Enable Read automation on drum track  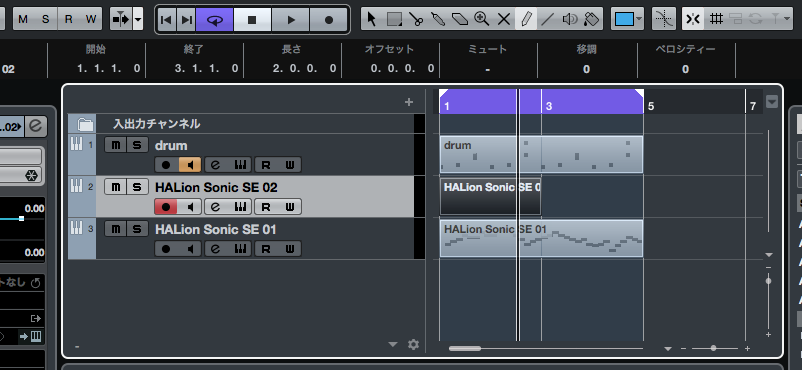265,165
